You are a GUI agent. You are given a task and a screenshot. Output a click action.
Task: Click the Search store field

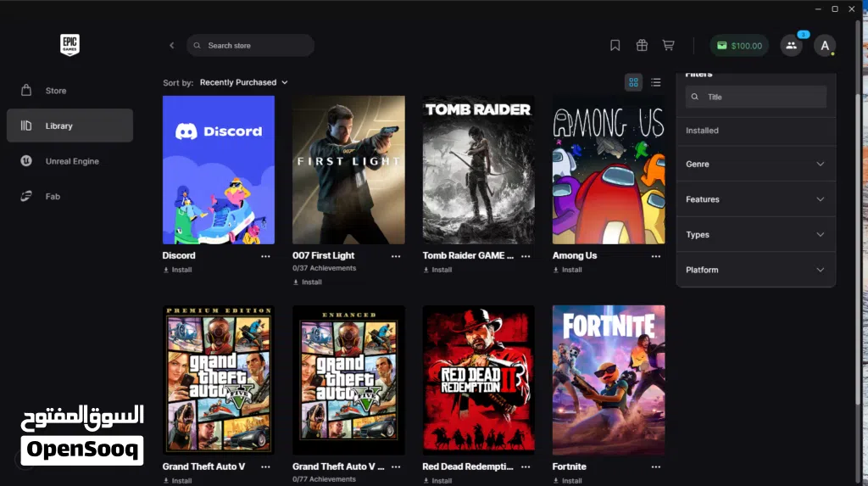click(250, 46)
